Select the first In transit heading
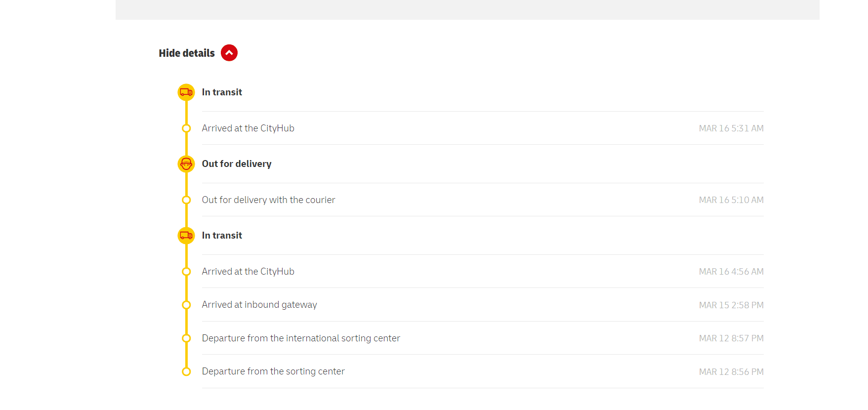The image size is (868, 410). click(222, 92)
